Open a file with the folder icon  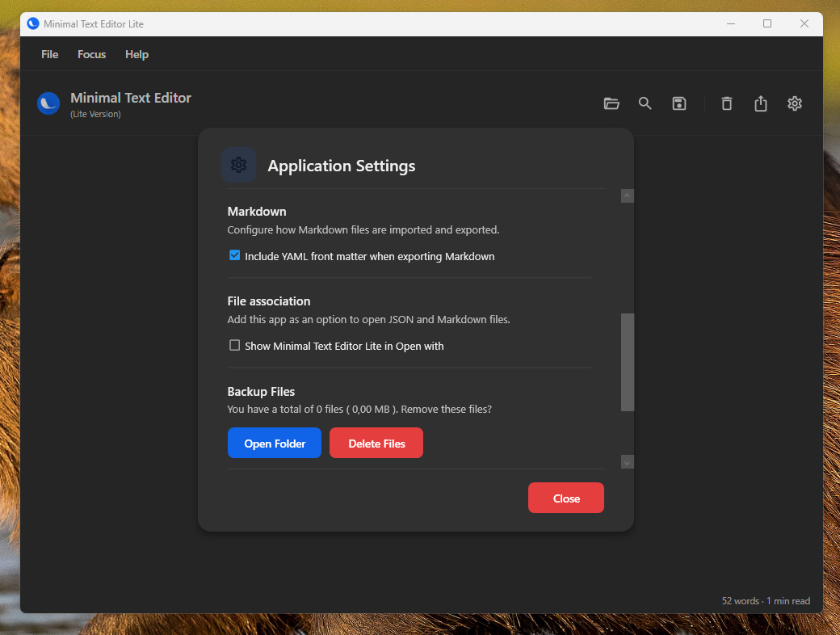pyautogui.click(x=611, y=103)
